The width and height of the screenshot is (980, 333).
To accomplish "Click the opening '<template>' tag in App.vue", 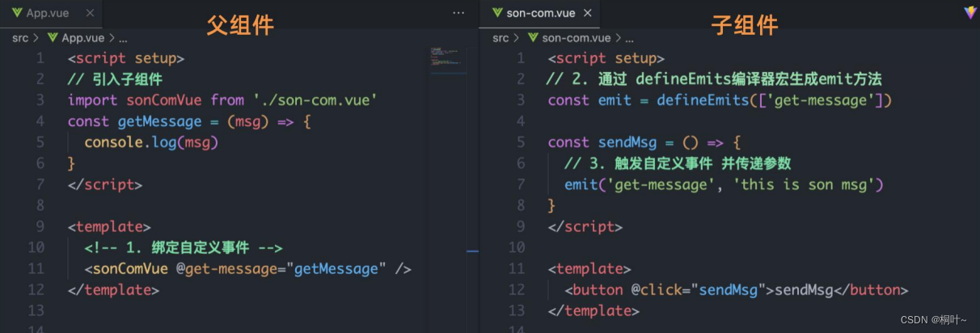I will coord(109,226).
